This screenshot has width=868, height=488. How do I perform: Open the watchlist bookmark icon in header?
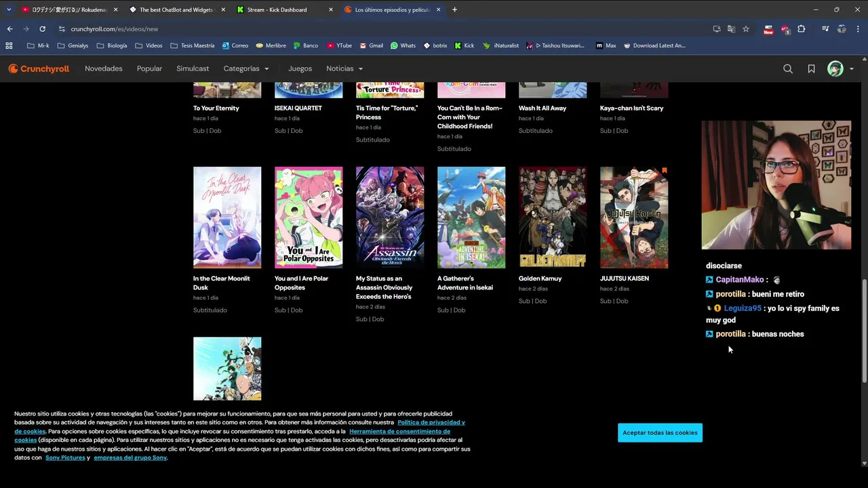[x=811, y=68]
